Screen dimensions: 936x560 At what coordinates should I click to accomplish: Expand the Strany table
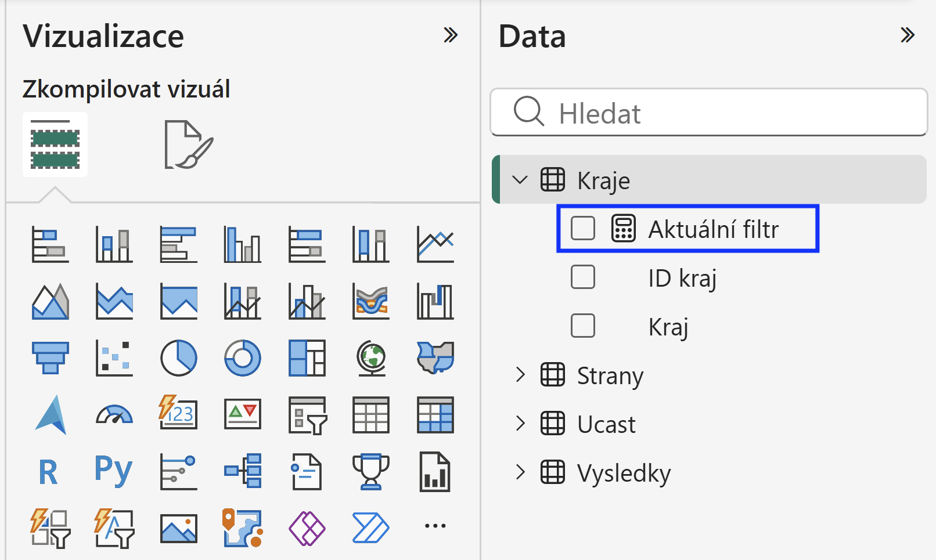click(x=520, y=375)
